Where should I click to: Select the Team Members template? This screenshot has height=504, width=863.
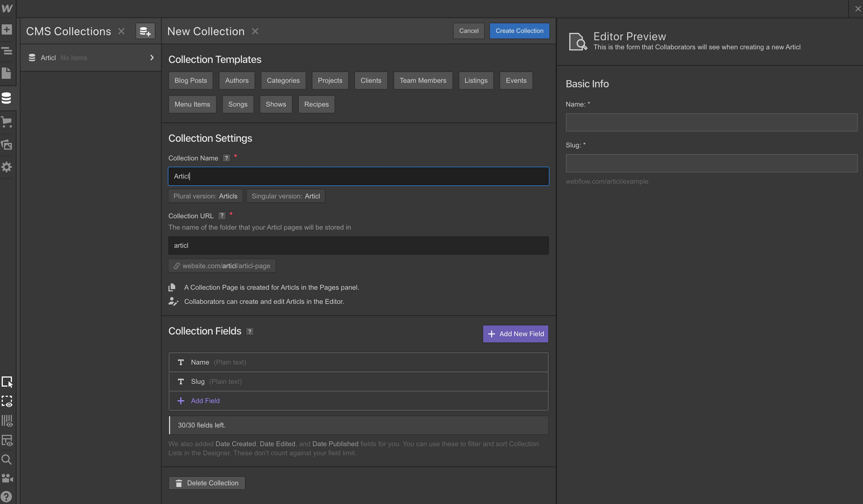point(423,81)
